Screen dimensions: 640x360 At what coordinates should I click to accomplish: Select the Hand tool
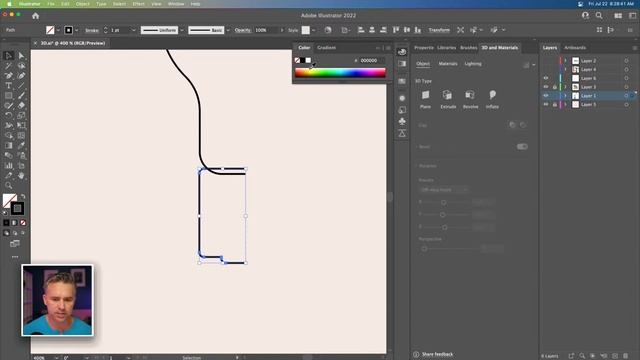click(21, 176)
